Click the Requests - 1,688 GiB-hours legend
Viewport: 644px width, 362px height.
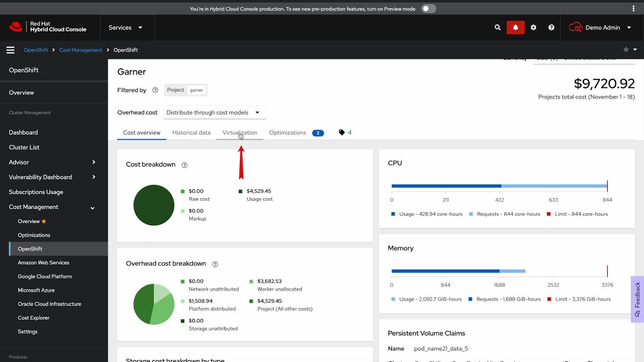(x=505, y=299)
